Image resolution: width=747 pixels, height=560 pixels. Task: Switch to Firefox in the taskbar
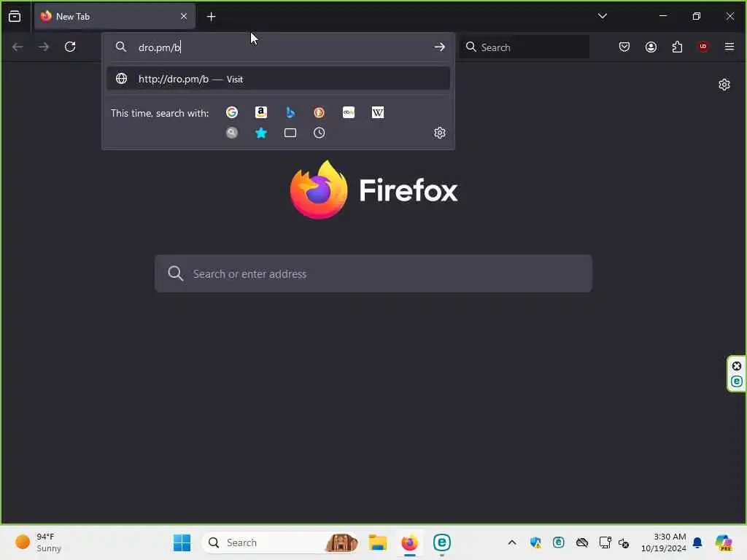tap(410, 542)
